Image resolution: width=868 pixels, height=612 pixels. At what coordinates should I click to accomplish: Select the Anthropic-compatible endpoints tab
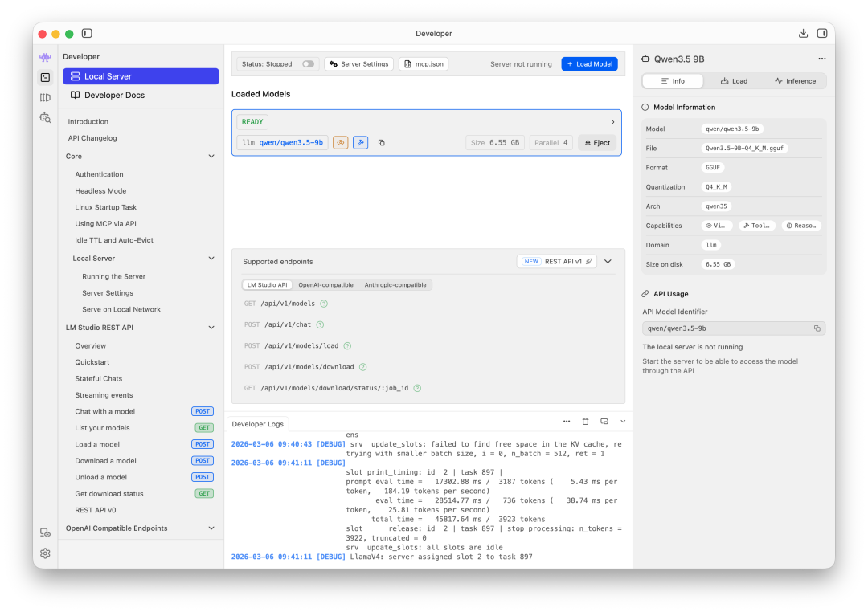tap(395, 285)
